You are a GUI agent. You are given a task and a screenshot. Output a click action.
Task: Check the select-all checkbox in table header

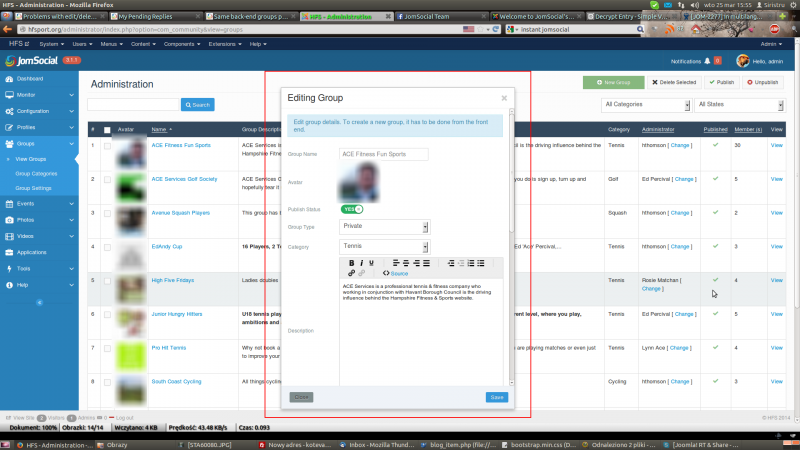(x=107, y=130)
